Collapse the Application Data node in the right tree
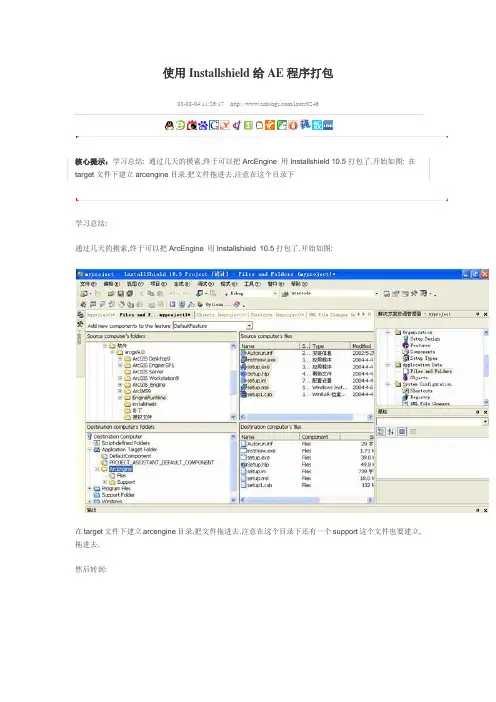The height and width of the screenshot is (702, 496). click(388, 365)
